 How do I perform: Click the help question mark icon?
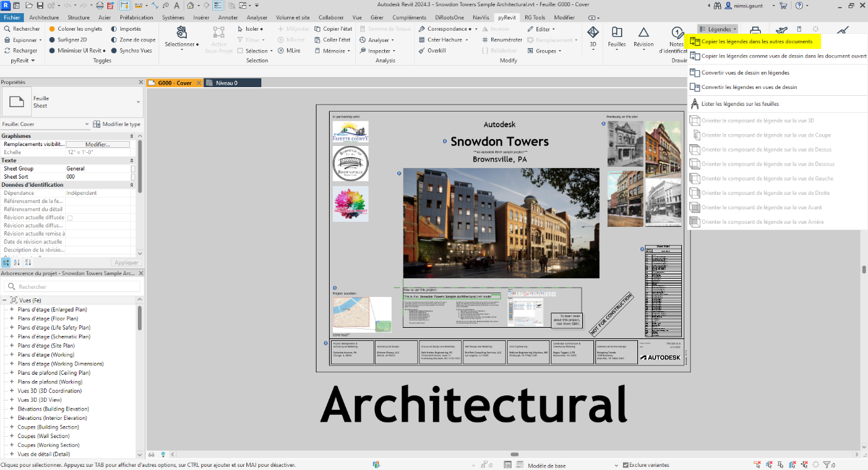[798, 6]
